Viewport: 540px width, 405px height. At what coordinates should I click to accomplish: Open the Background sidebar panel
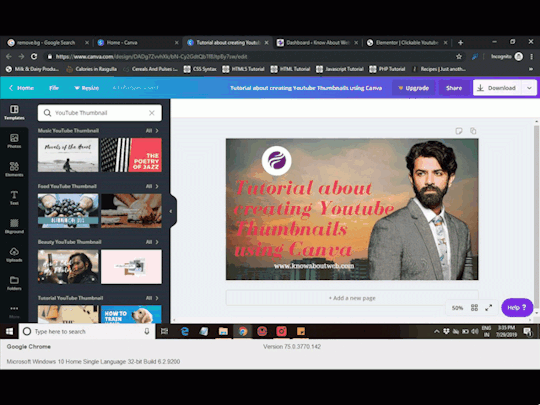(x=14, y=226)
